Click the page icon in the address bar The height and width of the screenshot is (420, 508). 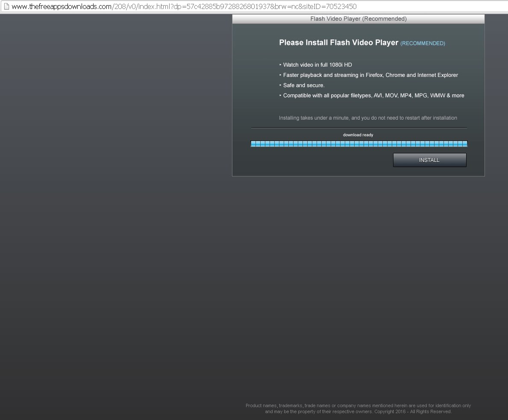(6, 6)
